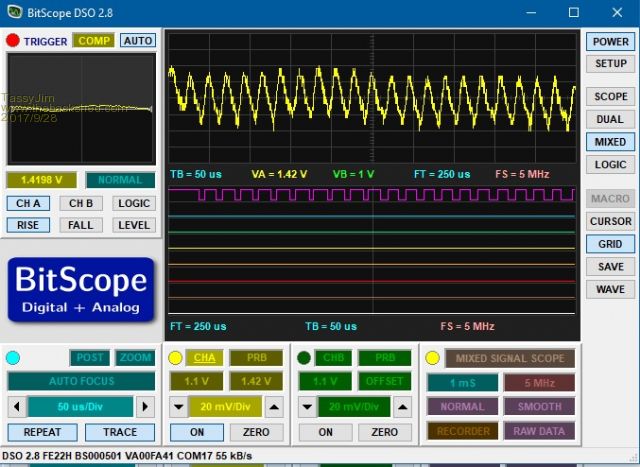Click the yellow mixed signal scope indicator

pos(433,358)
